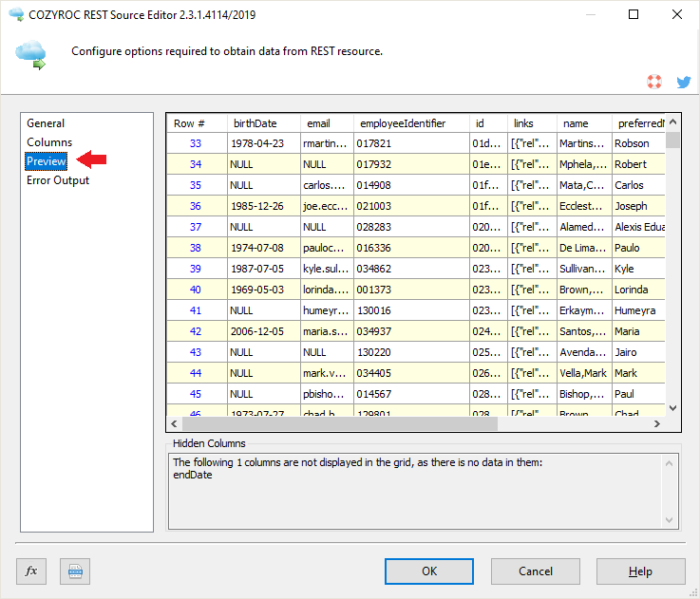700x599 pixels.
Task: Open the Twitter bird icon link
Action: coord(683,83)
